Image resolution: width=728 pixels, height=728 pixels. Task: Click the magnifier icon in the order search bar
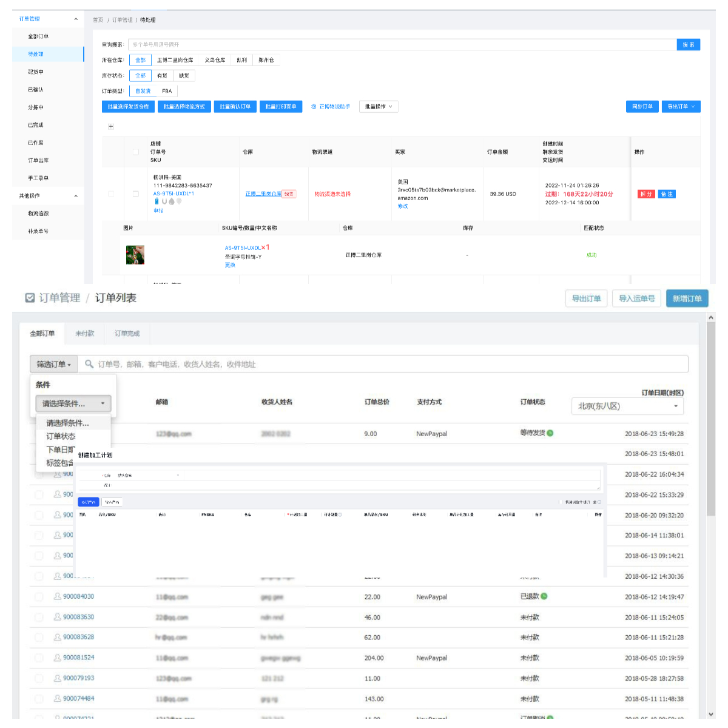[x=89, y=364]
